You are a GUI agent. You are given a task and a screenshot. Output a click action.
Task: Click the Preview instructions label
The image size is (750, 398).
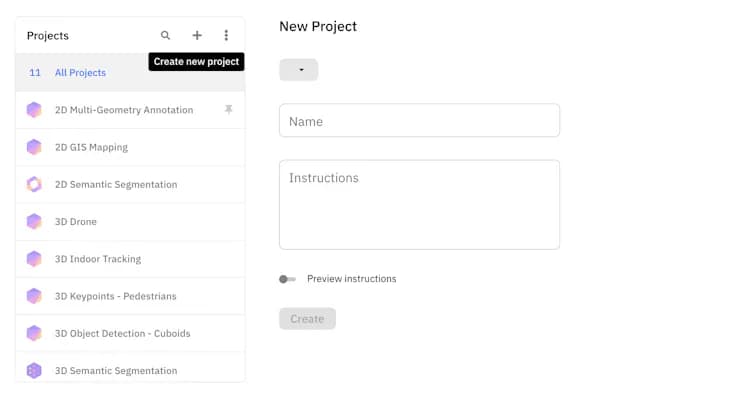click(x=352, y=279)
